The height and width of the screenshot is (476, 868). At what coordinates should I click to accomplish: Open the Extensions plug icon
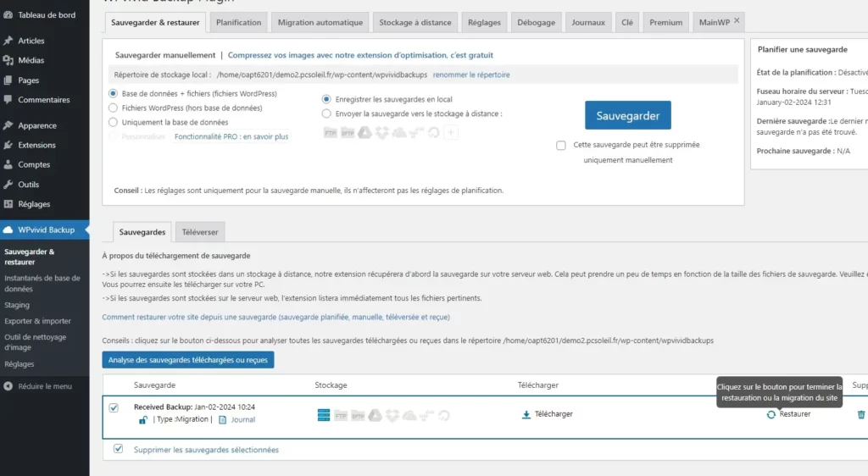[8, 145]
